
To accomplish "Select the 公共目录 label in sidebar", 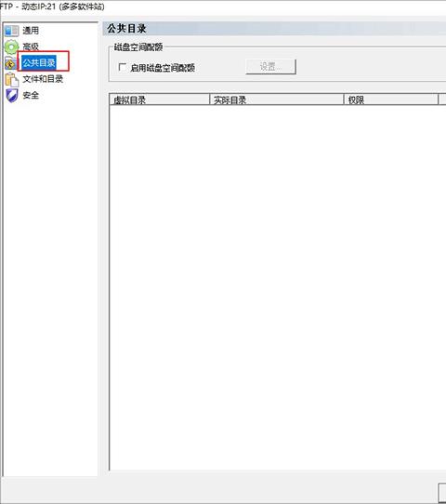I will 39,62.
